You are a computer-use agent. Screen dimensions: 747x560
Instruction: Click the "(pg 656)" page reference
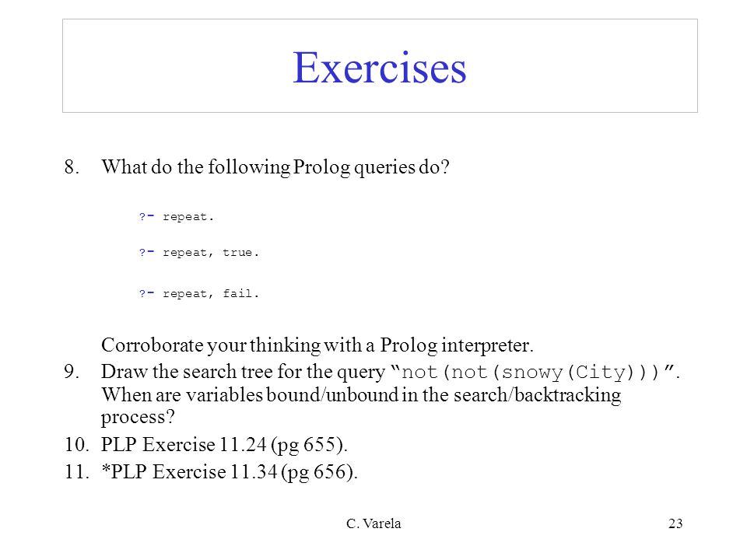coord(319,472)
